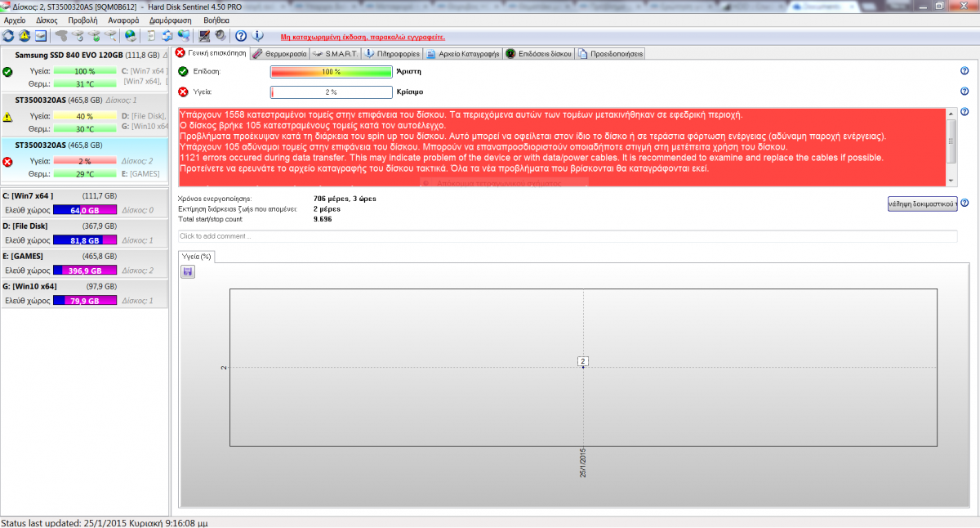Open the Προβολή menu
980x528 pixels.
coord(82,20)
